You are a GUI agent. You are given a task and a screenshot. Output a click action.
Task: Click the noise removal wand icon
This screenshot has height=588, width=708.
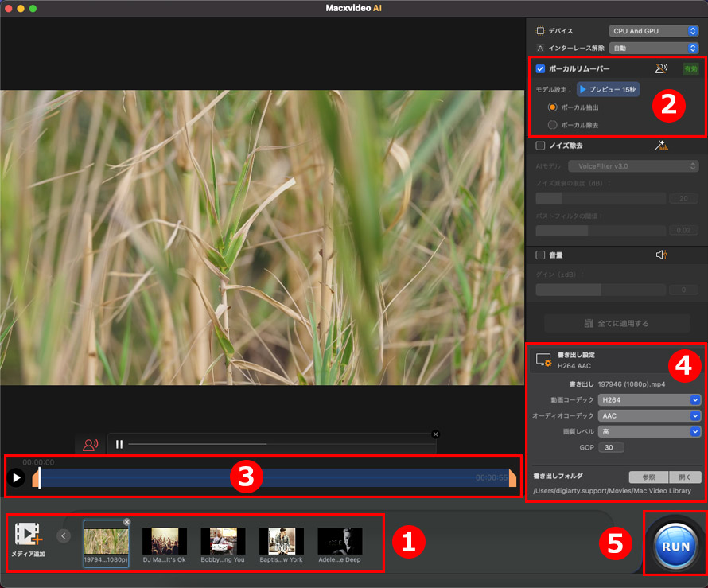point(660,146)
